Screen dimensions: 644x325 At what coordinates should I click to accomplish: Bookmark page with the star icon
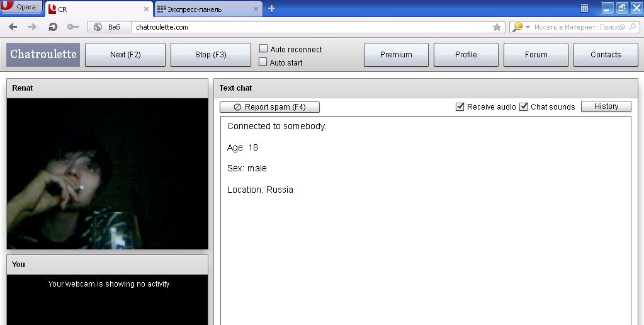(x=497, y=27)
